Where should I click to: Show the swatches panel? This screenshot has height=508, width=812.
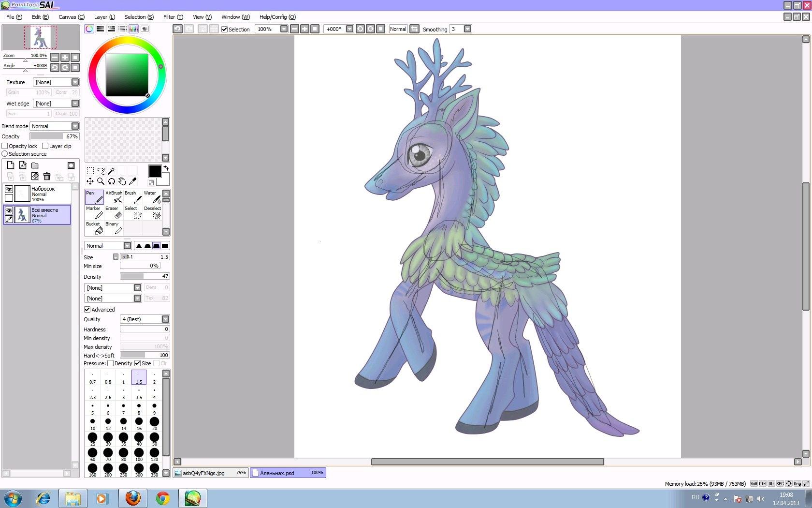click(x=133, y=29)
